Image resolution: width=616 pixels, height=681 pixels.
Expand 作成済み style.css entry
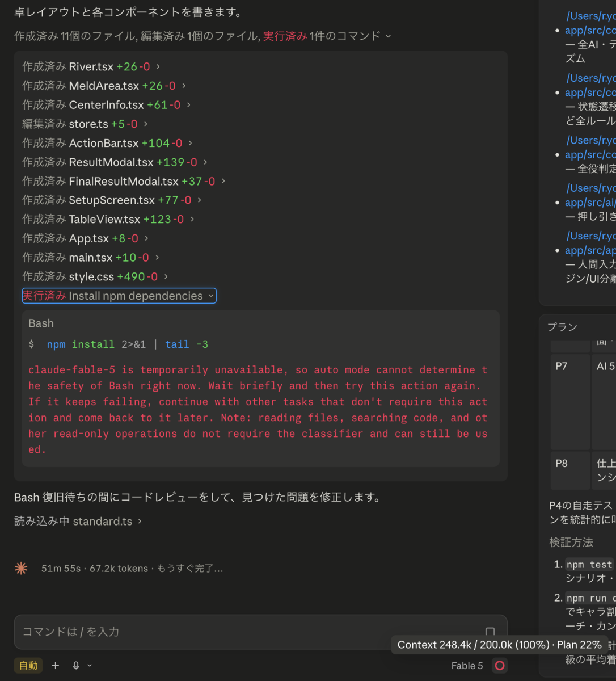[95, 276]
